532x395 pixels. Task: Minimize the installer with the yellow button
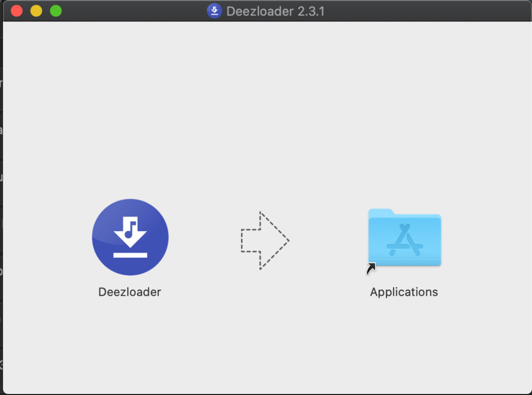click(x=36, y=10)
